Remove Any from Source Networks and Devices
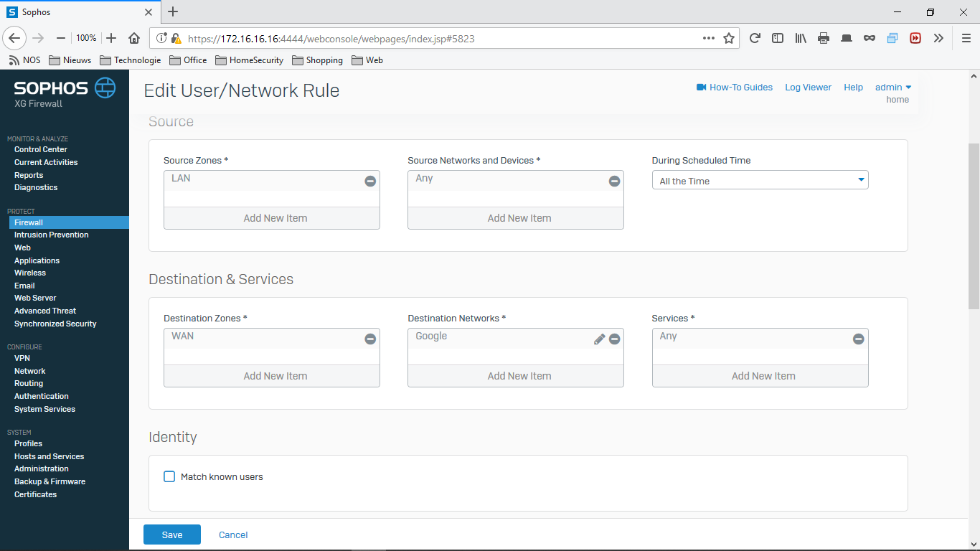 tap(614, 182)
